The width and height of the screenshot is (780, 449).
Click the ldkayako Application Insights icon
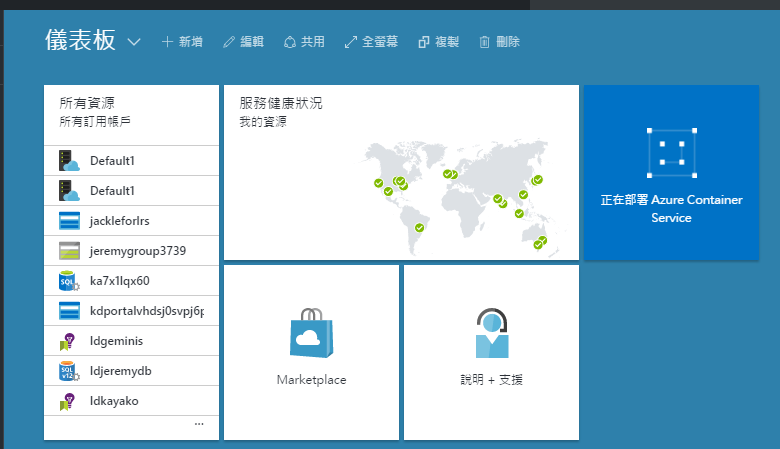pos(68,402)
